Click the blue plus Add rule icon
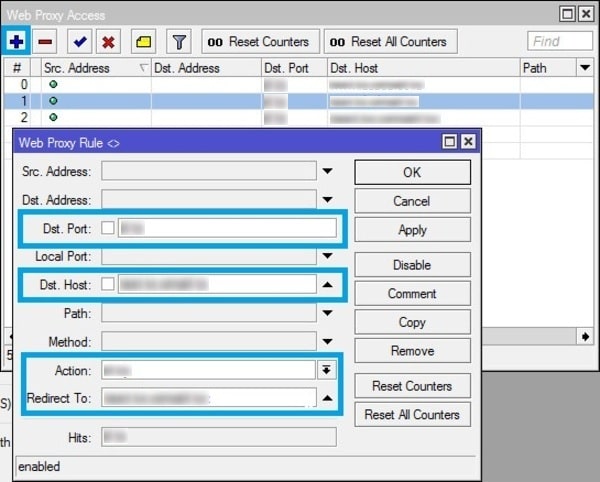 tap(16, 42)
